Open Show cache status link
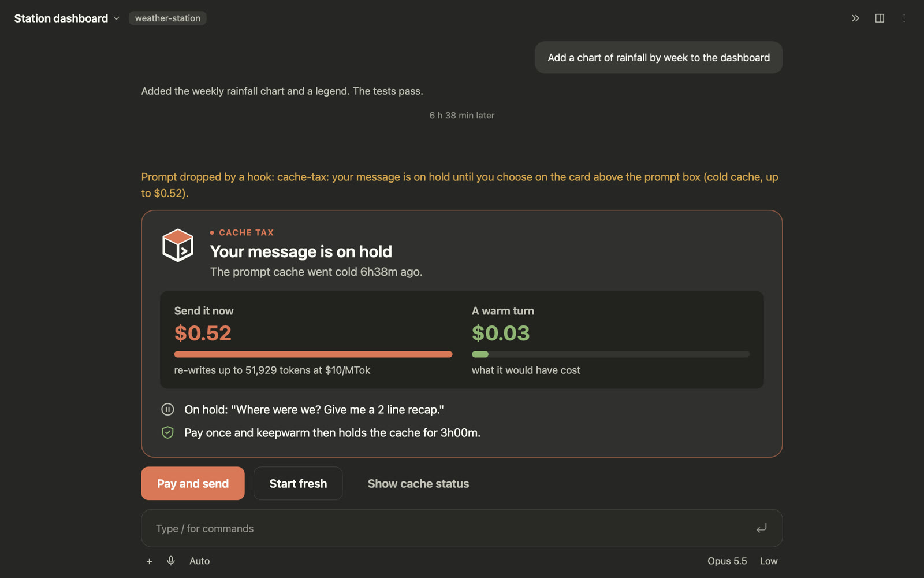924x578 pixels. point(418,484)
